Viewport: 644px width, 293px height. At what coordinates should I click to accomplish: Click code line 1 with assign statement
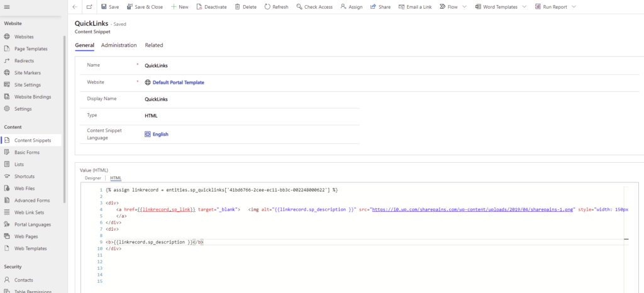point(221,191)
